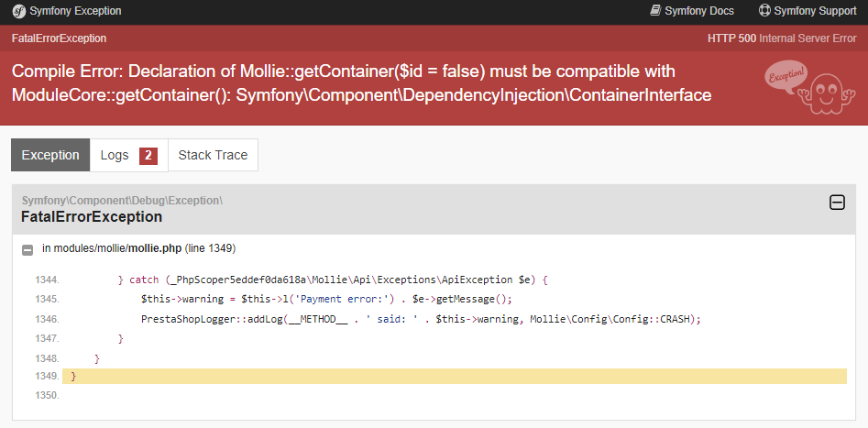Click the FatalErrorException label in red bar

click(59, 38)
